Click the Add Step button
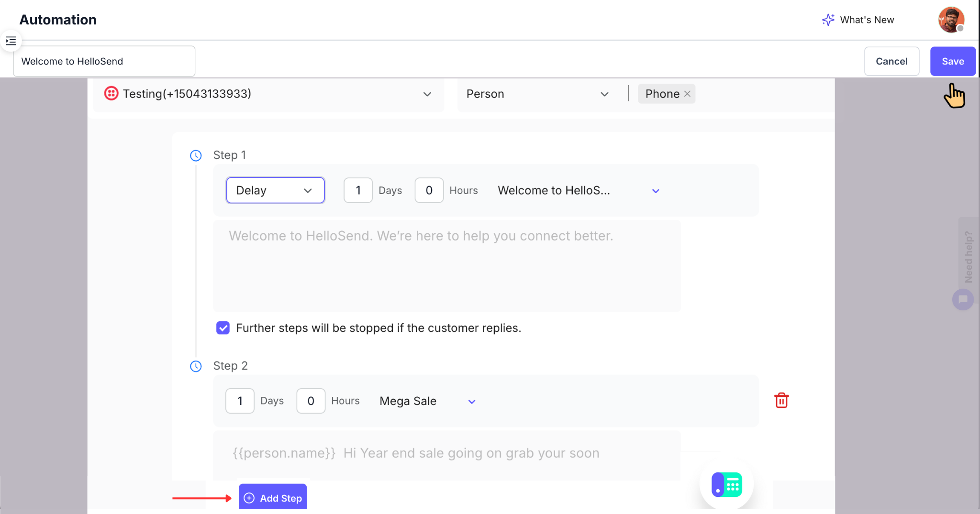The height and width of the screenshot is (514, 980). [273, 497]
